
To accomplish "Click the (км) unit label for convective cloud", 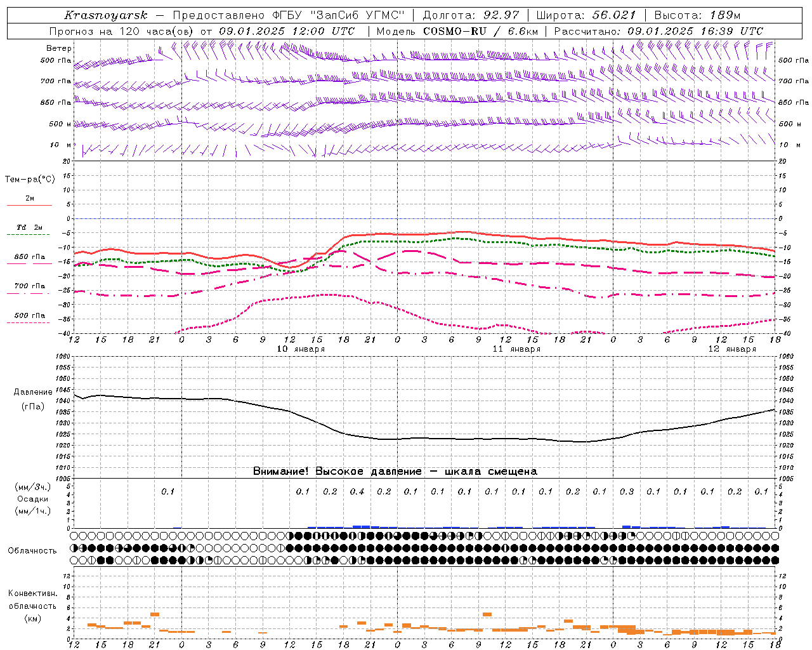I will pos(33,618).
